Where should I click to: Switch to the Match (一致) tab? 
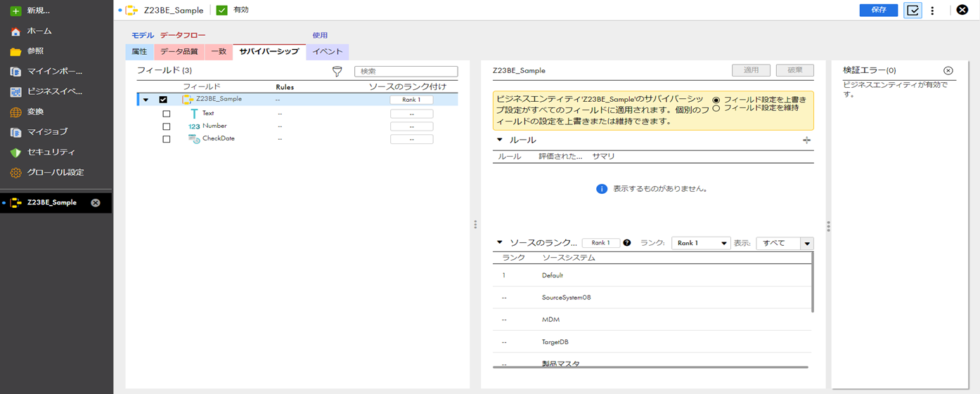[x=219, y=52]
